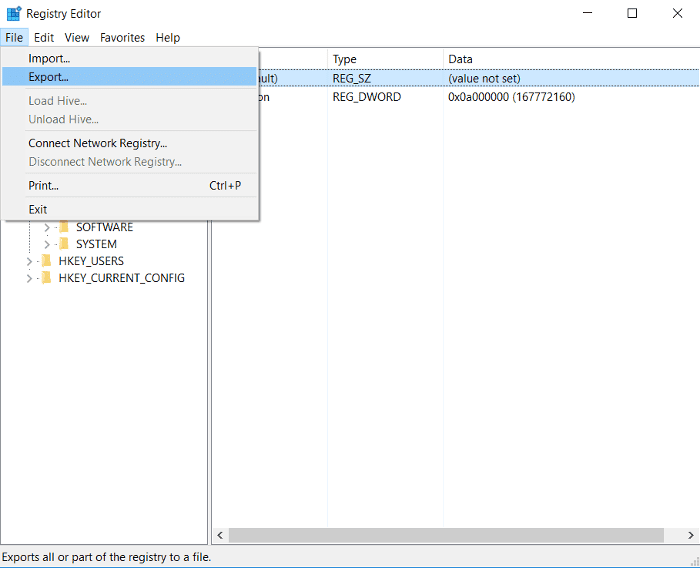
Task: Click the Registry Editor title bar icon
Action: point(13,14)
